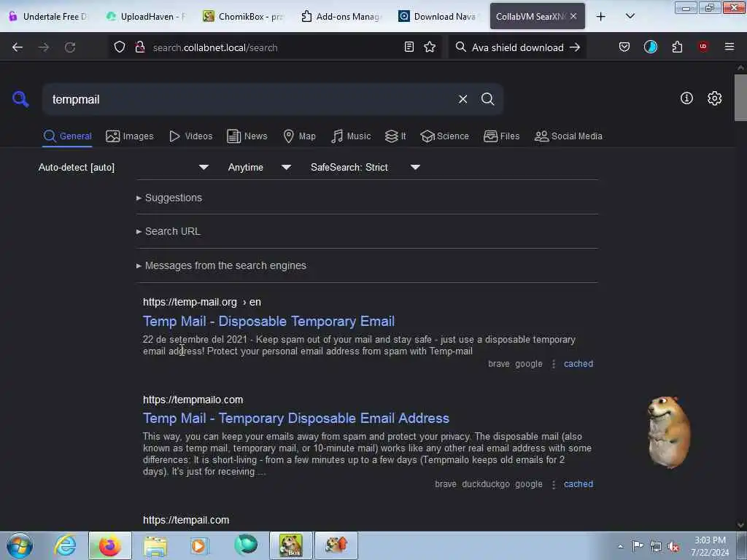Open SearXNG preferences gear icon
Image resolution: width=747 pixels, height=560 pixels.
[714, 98]
